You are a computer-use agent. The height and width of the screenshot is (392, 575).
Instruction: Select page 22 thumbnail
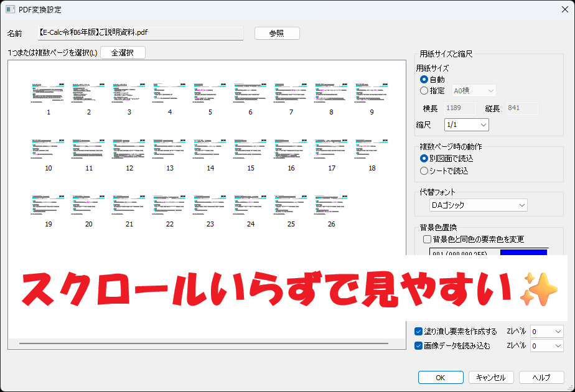pyautogui.click(x=169, y=205)
